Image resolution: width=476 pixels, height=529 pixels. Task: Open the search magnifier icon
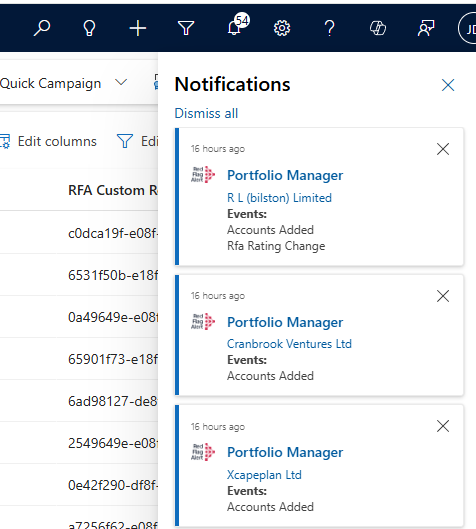pyautogui.click(x=42, y=28)
